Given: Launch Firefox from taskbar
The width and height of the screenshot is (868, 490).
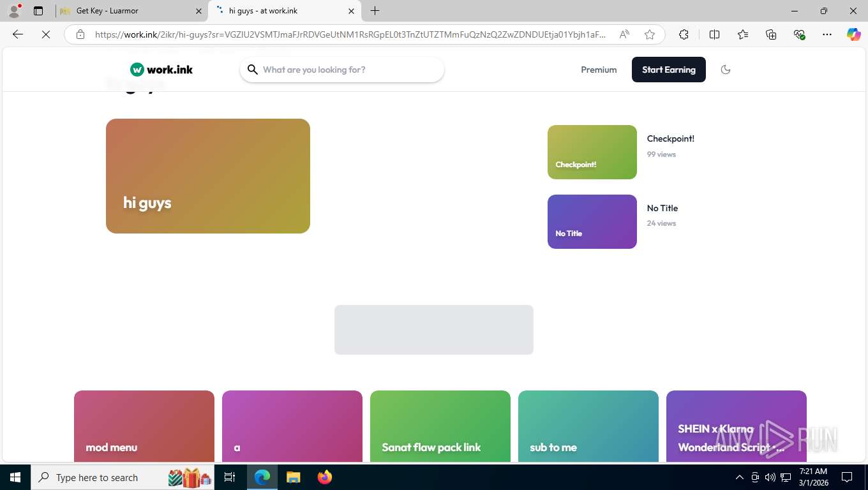Looking at the screenshot, I should pyautogui.click(x=325, y=477).
